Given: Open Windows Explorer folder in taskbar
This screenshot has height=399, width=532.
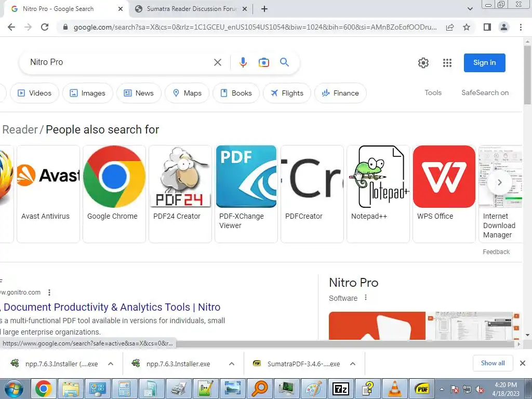Looking at the screenshot, I should pyautogui.click(x=70, y=389).
